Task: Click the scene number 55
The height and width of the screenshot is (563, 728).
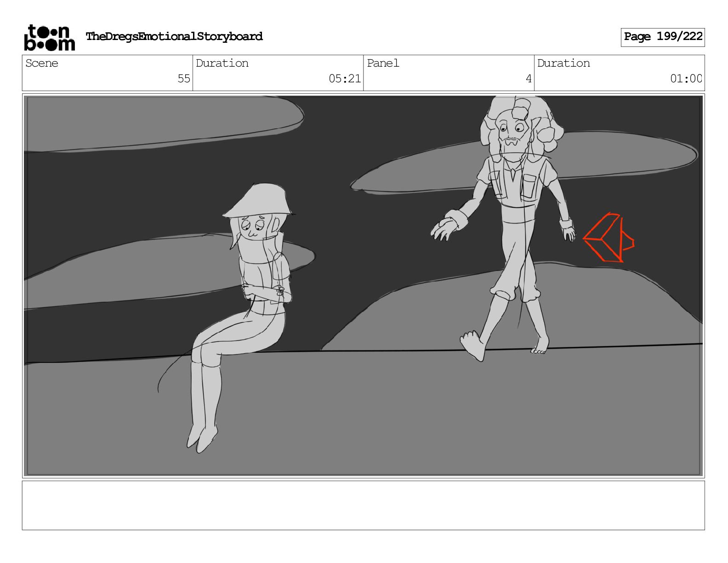Action: (184, 79)
